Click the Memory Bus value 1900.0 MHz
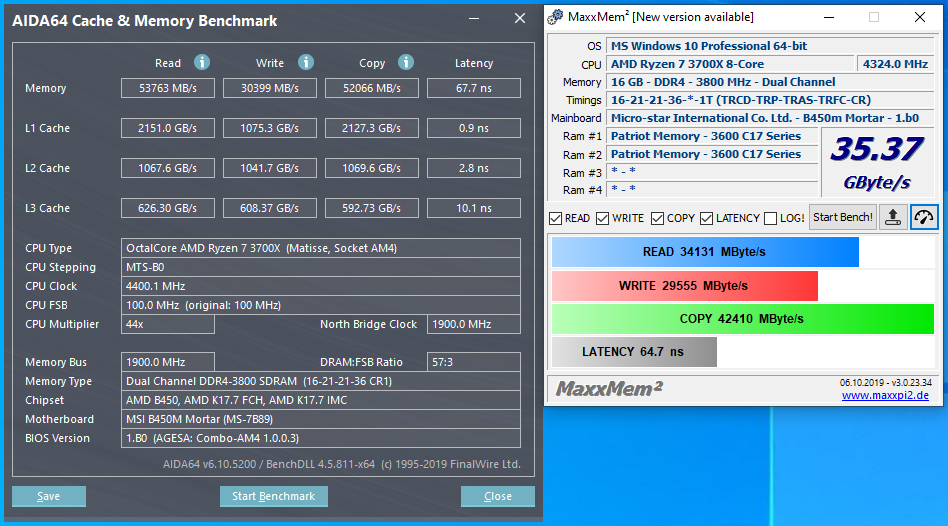Screen dimensions: 948x526 click(x=167, y=362)
